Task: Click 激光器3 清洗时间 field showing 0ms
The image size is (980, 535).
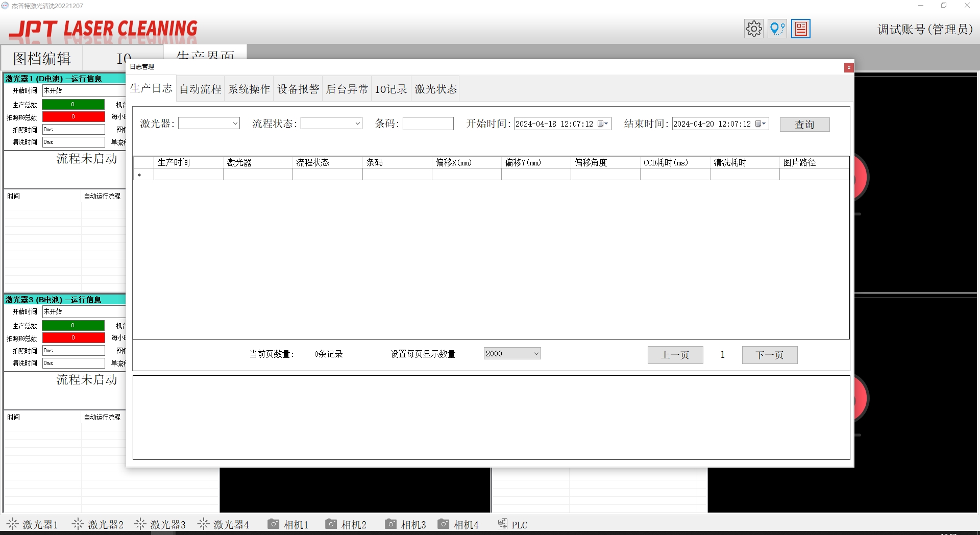Action: click(73, 363)
